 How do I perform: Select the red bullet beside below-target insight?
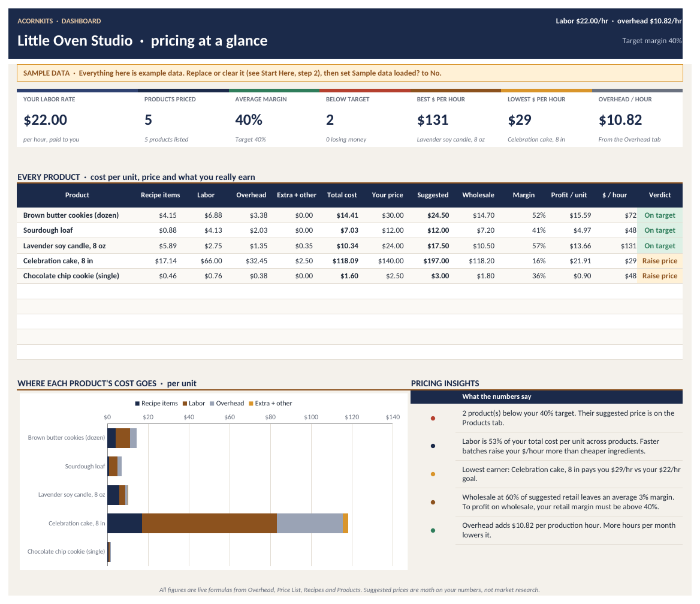433,418
